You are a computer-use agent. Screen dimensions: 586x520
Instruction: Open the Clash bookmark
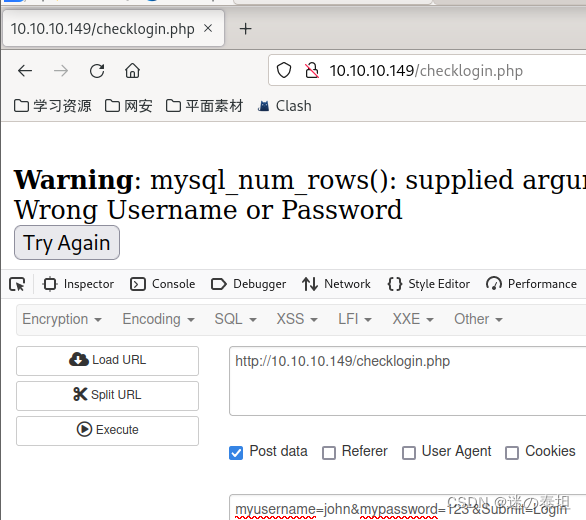(x=285, y=106)
